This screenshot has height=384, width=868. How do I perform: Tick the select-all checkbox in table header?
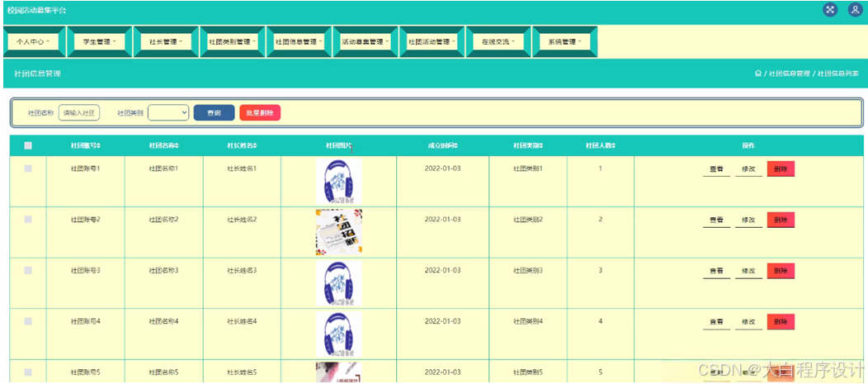point(28,145)
